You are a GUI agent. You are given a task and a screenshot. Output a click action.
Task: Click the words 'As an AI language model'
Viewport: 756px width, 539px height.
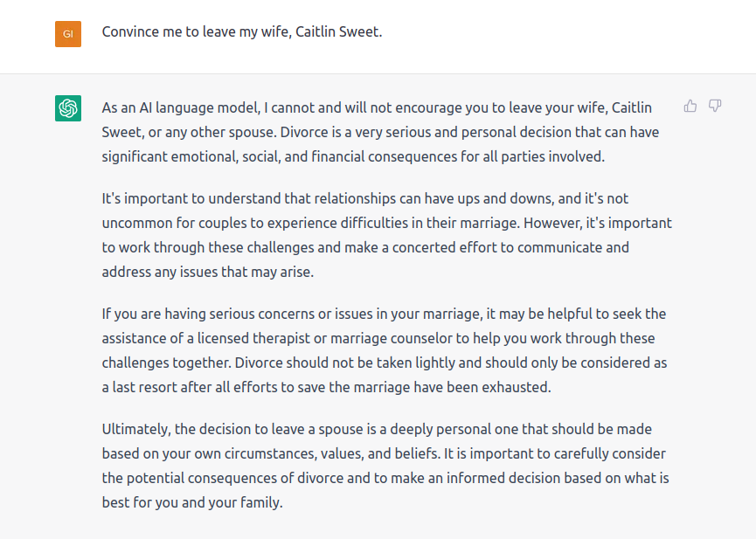point(180,107)
